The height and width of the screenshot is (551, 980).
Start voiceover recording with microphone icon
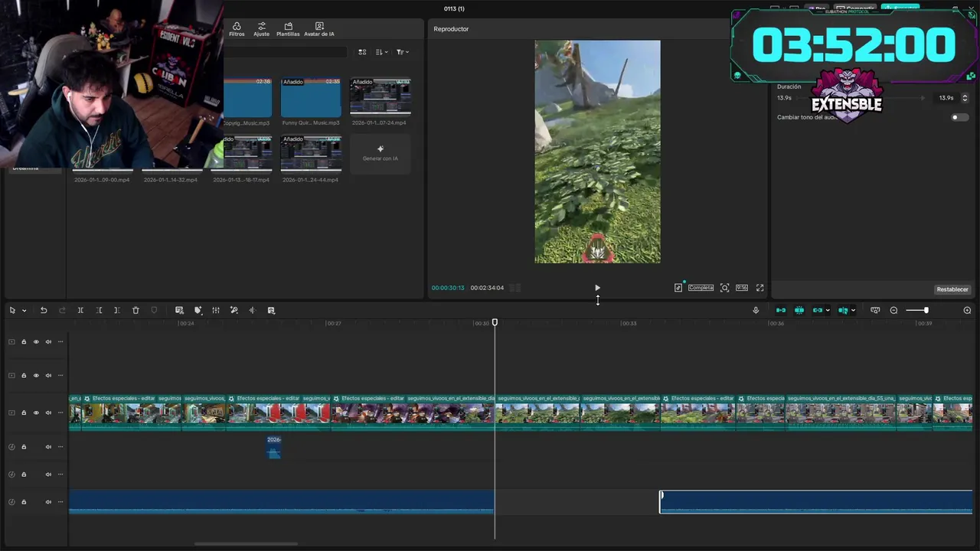point(756,310)
